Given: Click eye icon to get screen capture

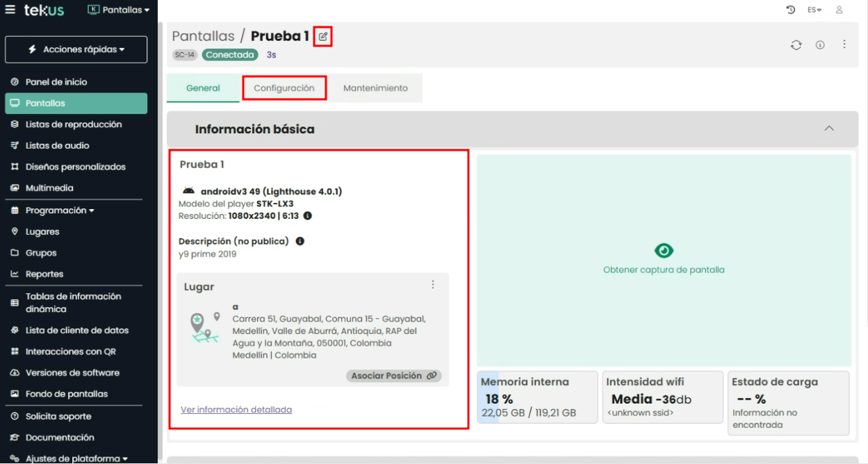Looking at the screenshot, I should coord(664,251).
